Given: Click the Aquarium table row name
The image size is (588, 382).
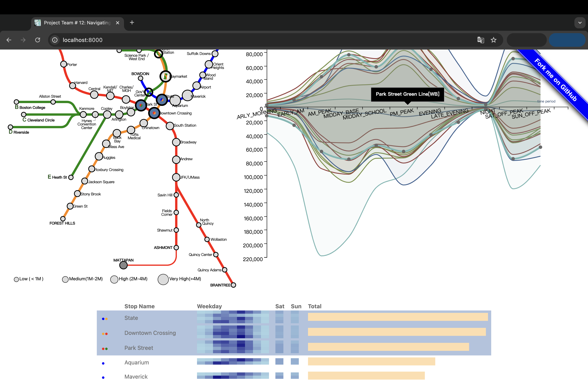Looking at the screenshot, I should coord(137,362).
